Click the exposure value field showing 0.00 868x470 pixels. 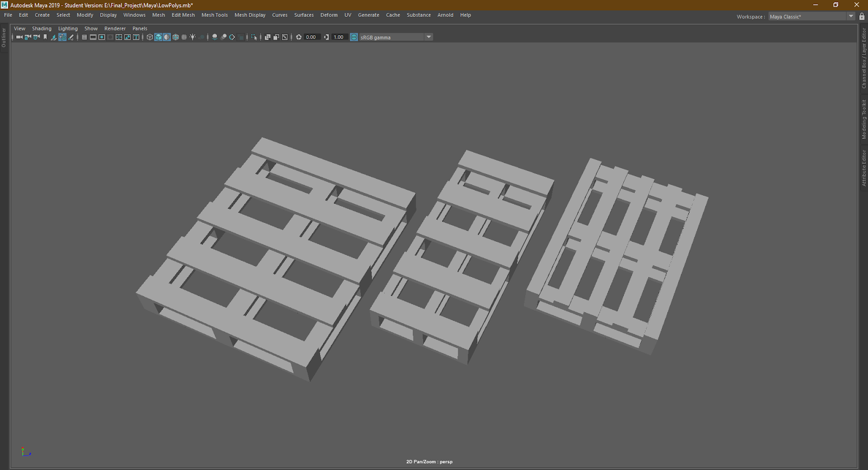(312, 37)
